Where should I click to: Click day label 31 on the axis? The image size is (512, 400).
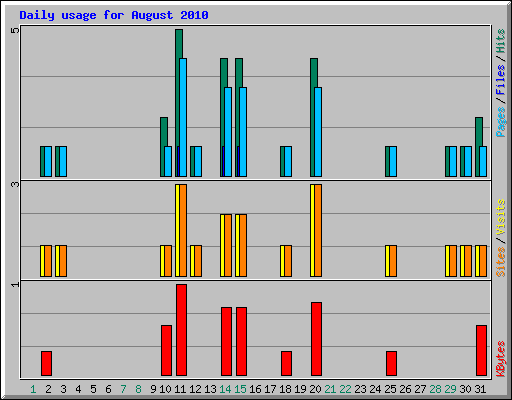[x=480, y=389]
